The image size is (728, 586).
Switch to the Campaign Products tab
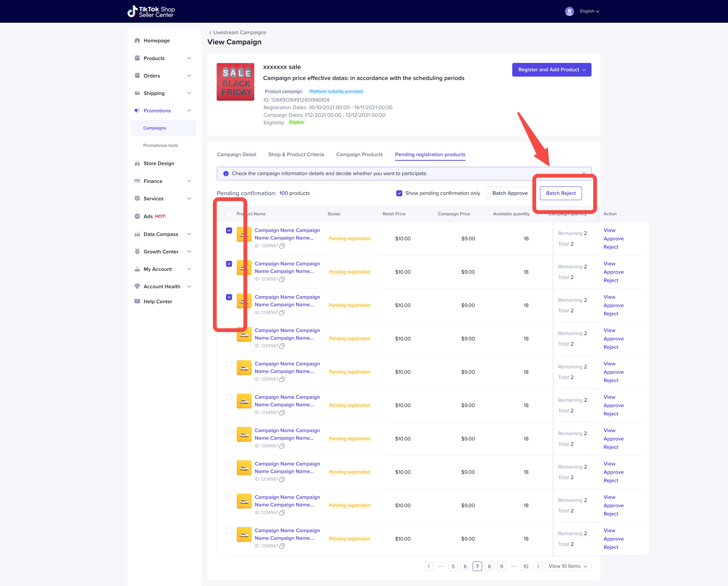coord(359,154)
